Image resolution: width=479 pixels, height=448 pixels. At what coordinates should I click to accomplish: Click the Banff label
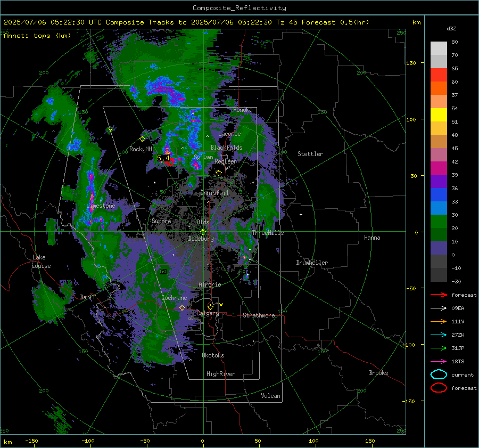(x=88, y=297)
